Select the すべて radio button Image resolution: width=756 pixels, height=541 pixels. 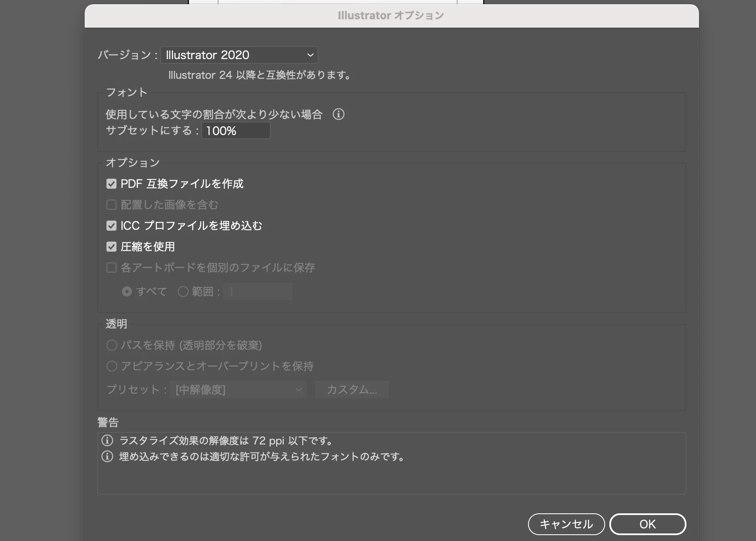127,291
